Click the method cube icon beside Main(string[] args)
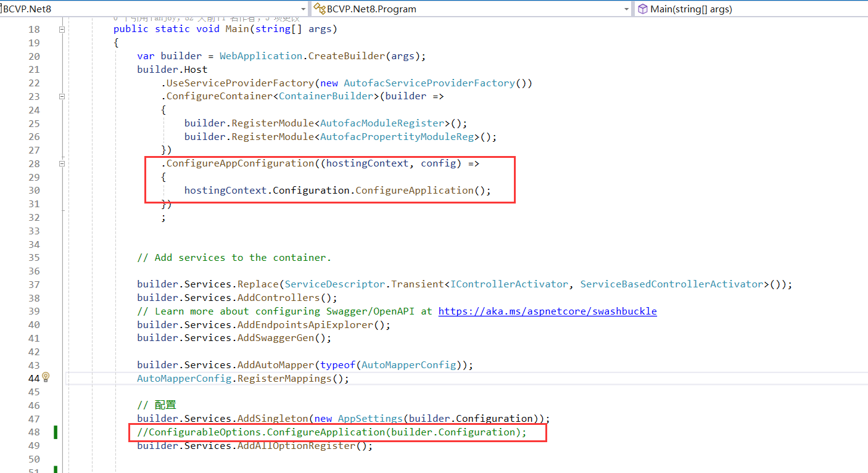The height and width of the screenshot is (473, 868). coord(642,9)
